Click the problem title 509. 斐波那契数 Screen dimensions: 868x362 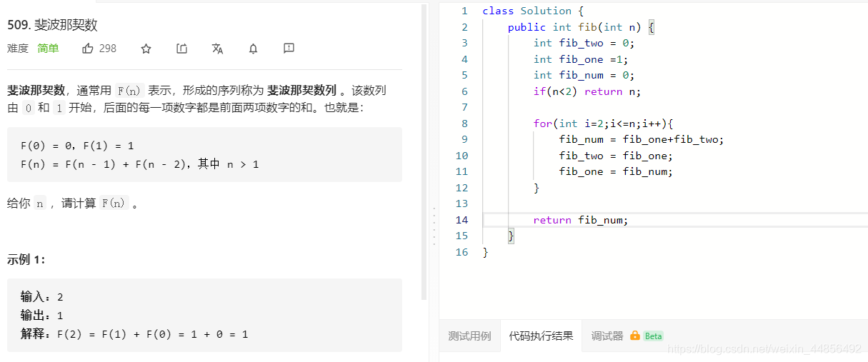[52, 25]
